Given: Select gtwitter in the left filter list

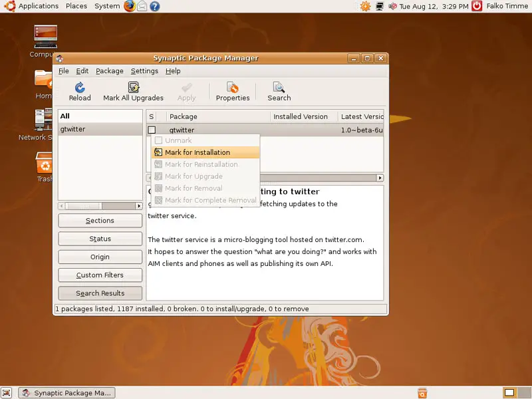Looking at the screenshot, I should (100, 129).
